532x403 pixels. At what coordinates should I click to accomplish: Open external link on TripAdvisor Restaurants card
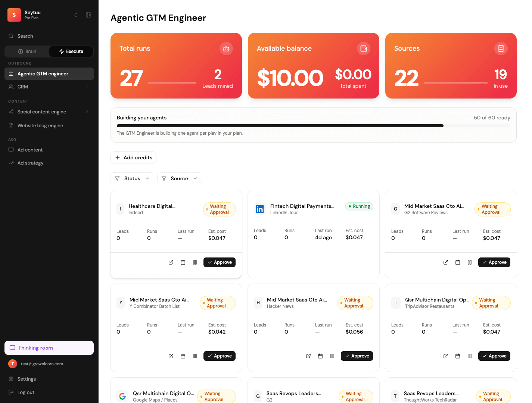[446, 356]
